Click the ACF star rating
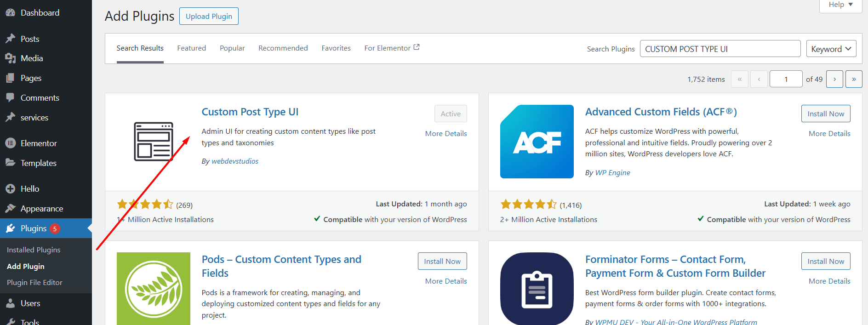 (528, 205)
